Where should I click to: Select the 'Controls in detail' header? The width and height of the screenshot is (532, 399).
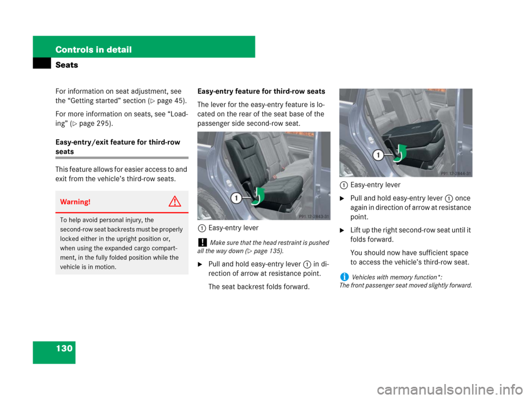tap(93, 50)
